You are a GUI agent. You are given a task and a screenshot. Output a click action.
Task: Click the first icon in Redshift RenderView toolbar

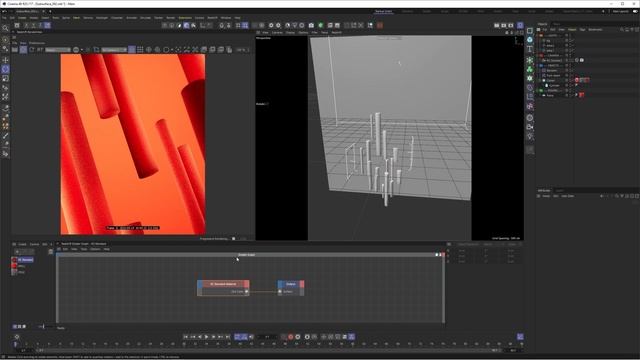click(15, 49)
